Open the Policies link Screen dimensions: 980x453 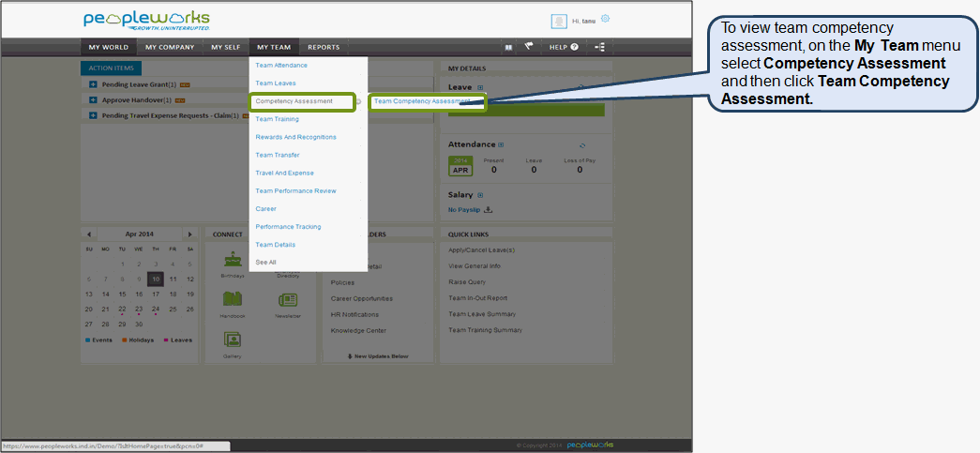342,282
